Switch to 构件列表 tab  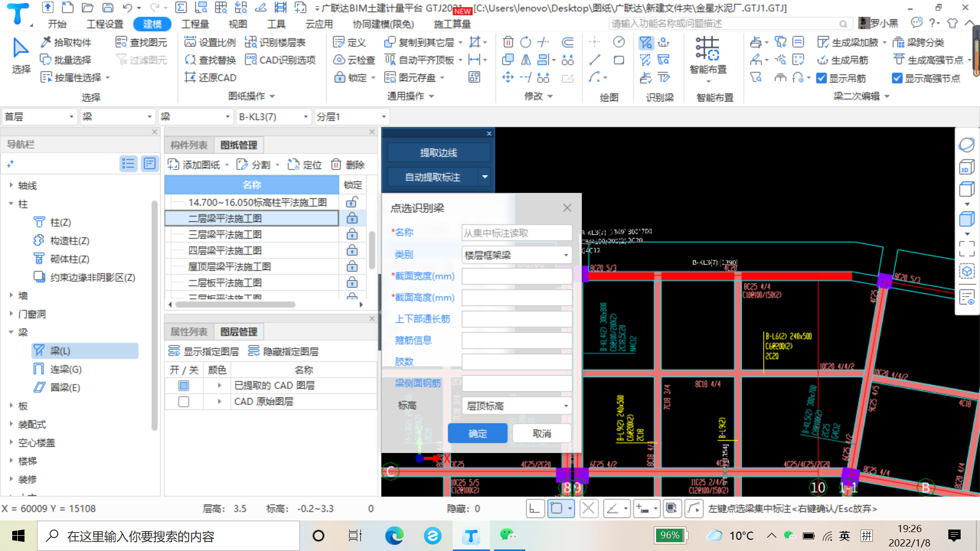pyautogui.click(x=189, y=145)
